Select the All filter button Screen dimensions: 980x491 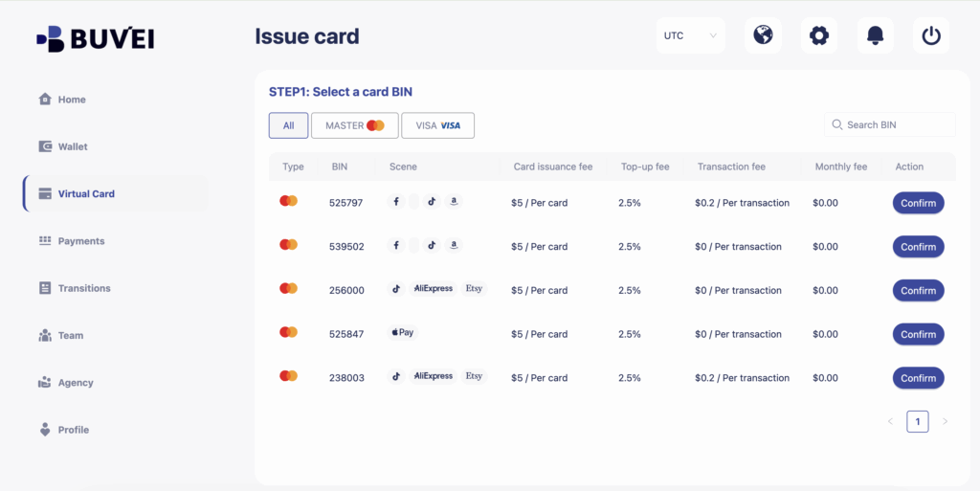coord(288,125)
